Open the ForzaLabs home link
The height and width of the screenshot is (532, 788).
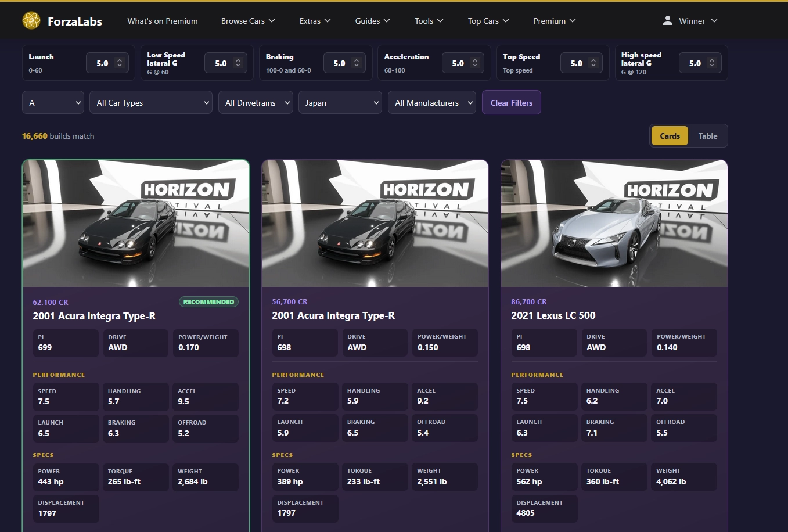pos(62,21)
